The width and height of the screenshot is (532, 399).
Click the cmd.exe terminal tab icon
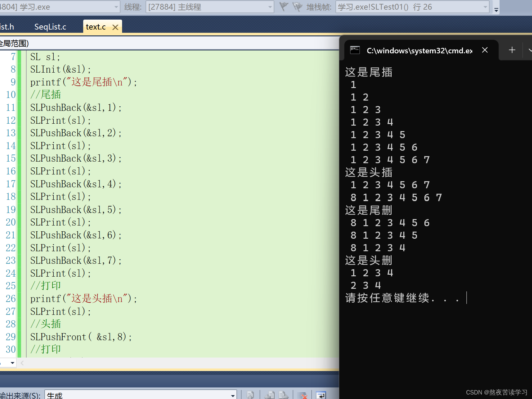tap(355, 50)
